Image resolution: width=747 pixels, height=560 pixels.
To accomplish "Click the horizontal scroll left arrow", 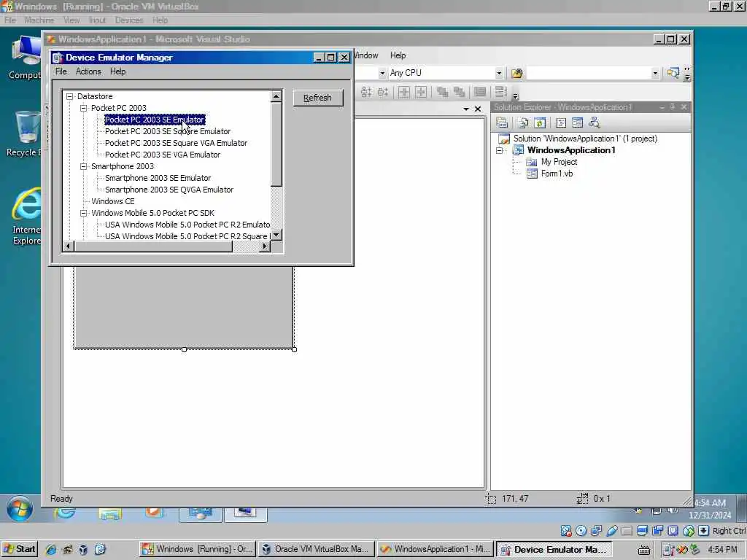I will click(x=68, y=246).
